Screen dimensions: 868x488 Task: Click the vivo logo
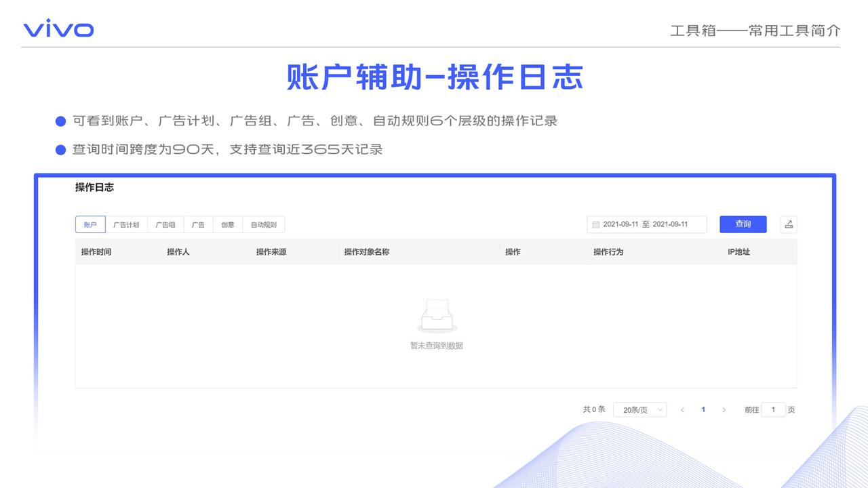click(x=58, y=29)
